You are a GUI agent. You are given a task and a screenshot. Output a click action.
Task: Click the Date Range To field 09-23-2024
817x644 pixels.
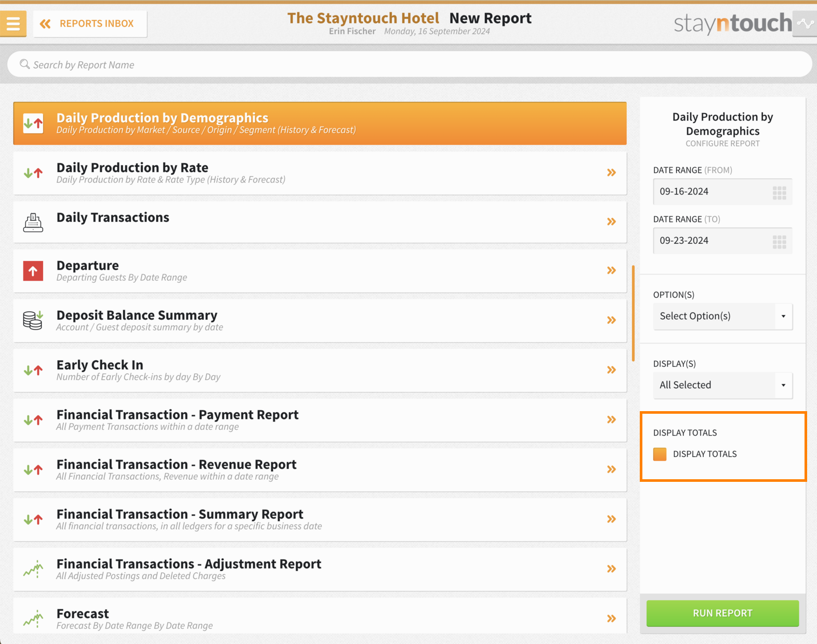point(722,241)
